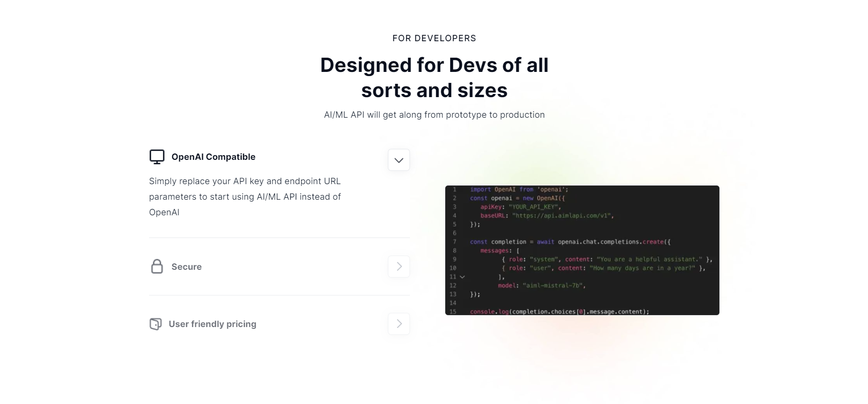Click the baseURL api.aimlapi.com code line
This screenshot has width=868, height=404.
coord(547,215)
